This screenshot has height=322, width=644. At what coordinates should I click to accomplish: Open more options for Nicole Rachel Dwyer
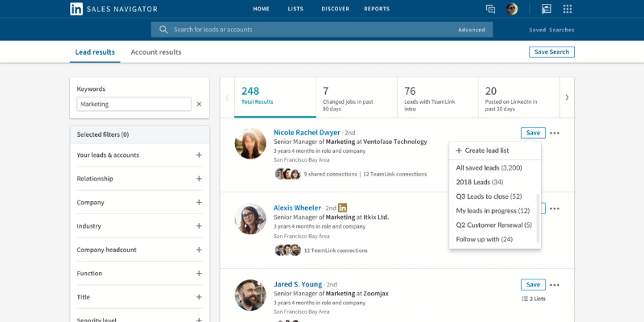point(555,133)
